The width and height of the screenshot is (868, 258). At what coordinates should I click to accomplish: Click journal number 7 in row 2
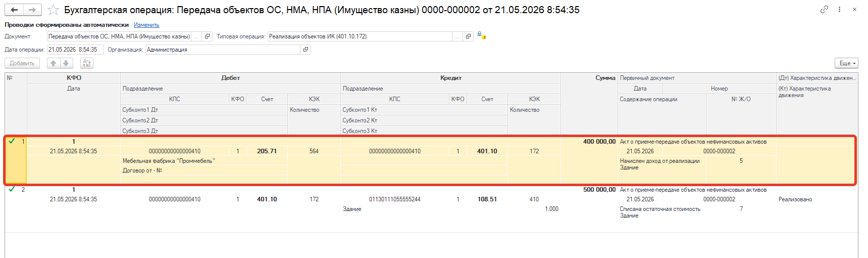click(x=741, y=209)
